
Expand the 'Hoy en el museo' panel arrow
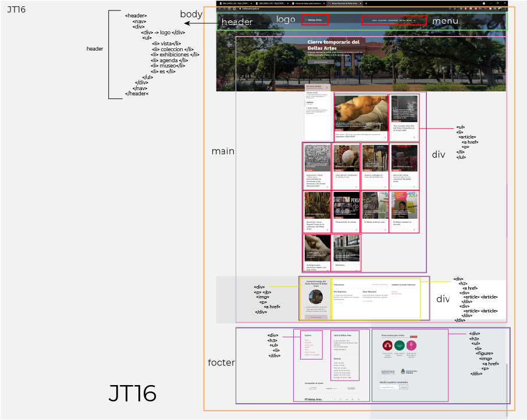[x=327, y=87]
